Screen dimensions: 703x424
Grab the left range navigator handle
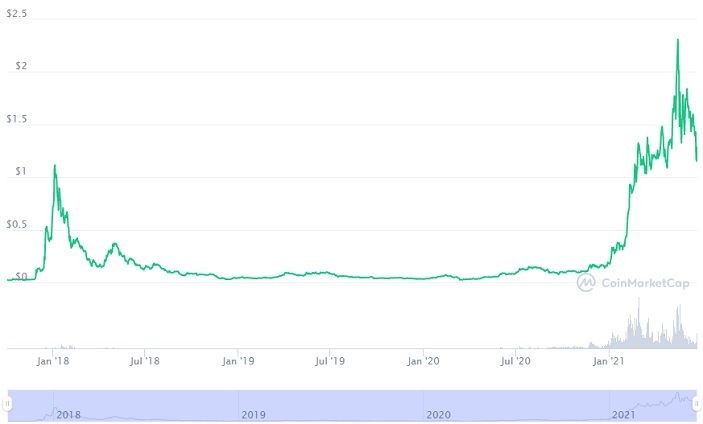(8, 403)
